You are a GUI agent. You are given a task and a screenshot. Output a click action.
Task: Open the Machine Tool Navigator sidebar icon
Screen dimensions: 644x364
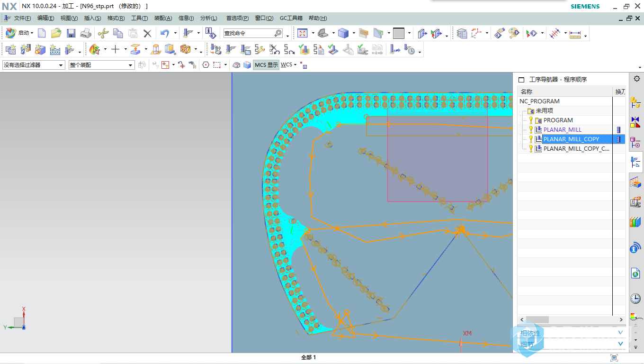(x=635, y=201)
